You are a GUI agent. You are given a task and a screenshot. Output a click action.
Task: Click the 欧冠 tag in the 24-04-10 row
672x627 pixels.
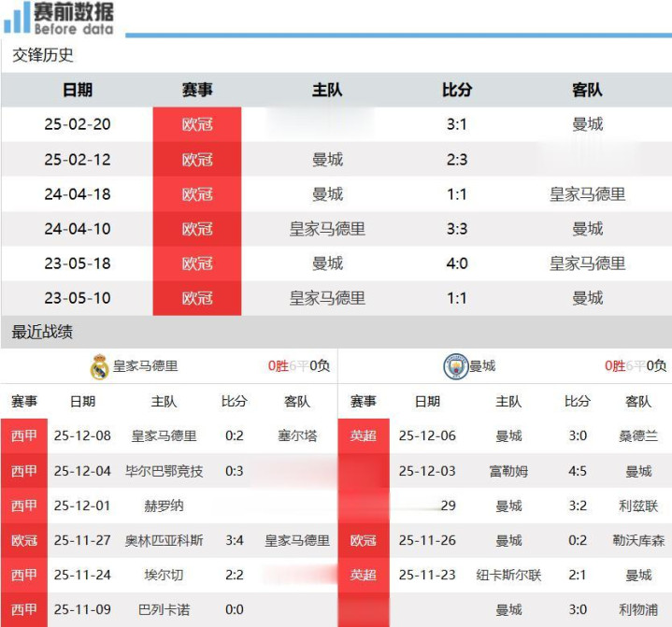click(197, 229)
